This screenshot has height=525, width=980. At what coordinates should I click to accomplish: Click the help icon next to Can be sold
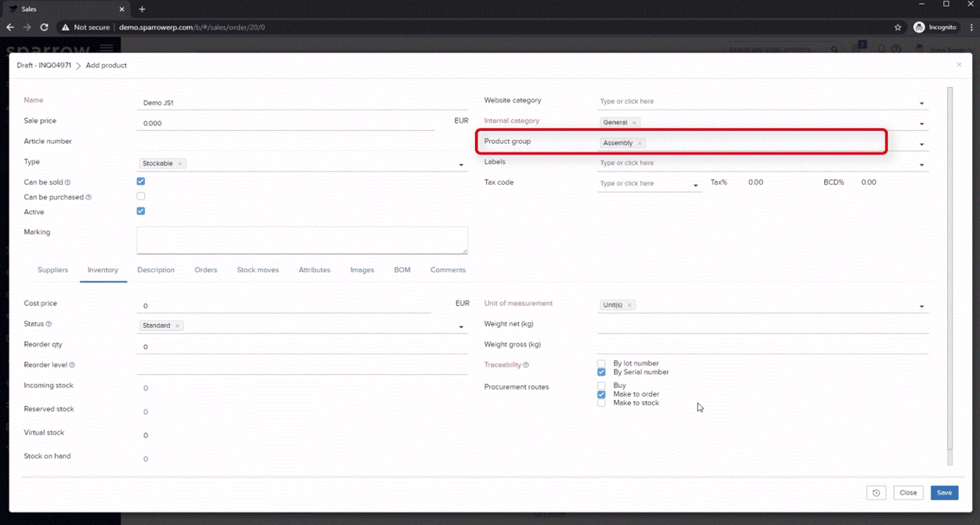(67, 183)
